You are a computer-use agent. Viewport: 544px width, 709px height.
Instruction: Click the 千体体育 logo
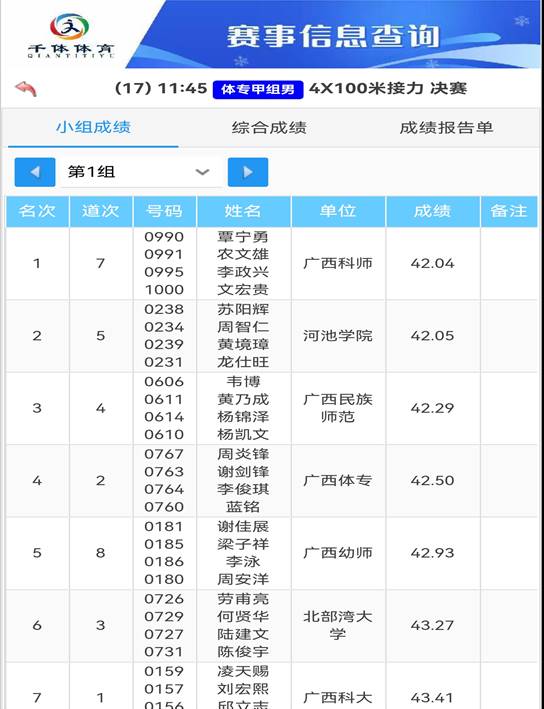(71, 36)
